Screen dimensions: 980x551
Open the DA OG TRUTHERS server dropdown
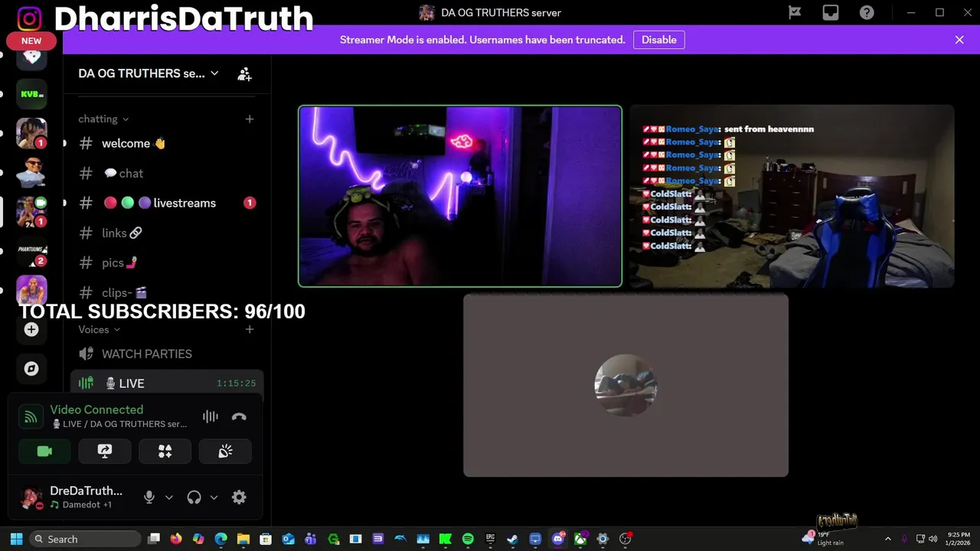coord(149,73)
